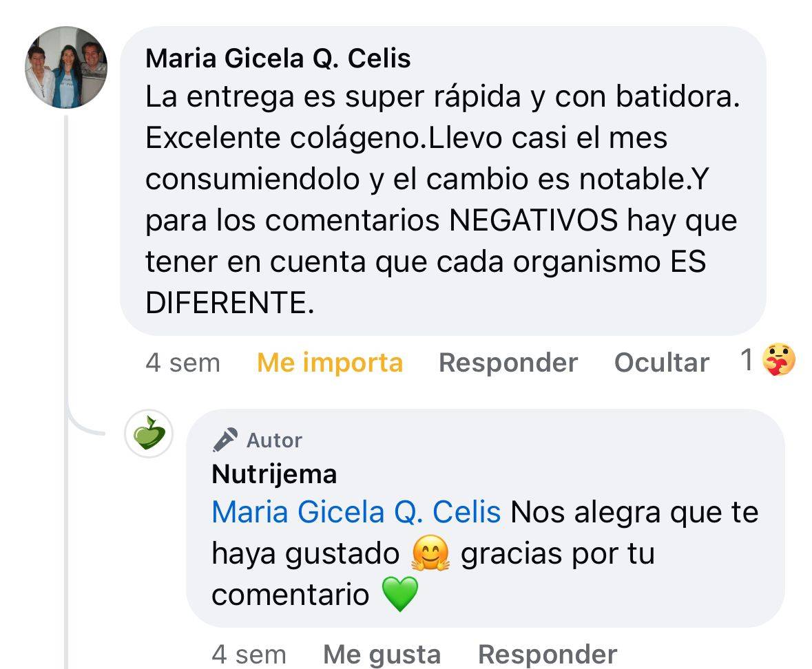Click the green heart emoji in reply

point(399,595)
